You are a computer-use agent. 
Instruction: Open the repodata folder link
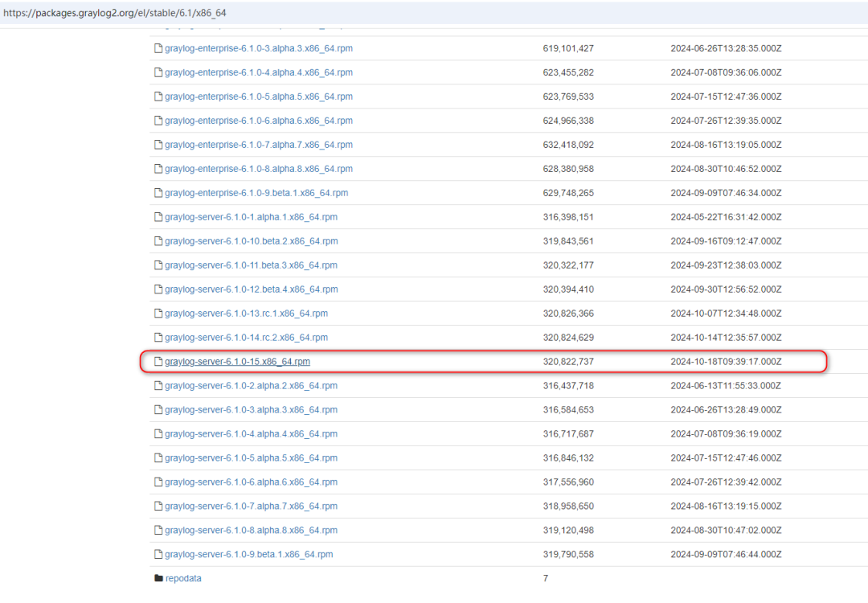pyautogui.click(x=183, y=578)
